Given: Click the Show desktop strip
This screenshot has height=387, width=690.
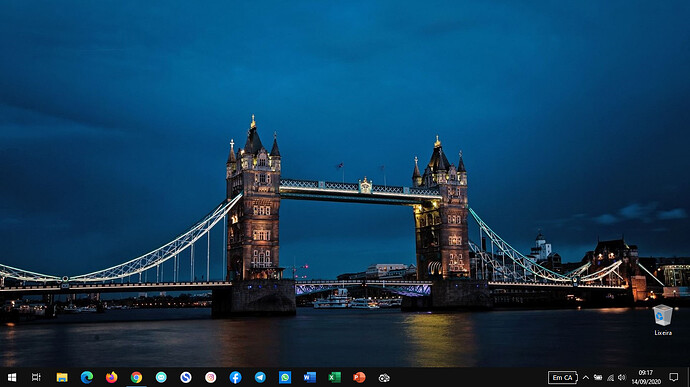Looking at the screenshot, I should click(x=688, y=377).
